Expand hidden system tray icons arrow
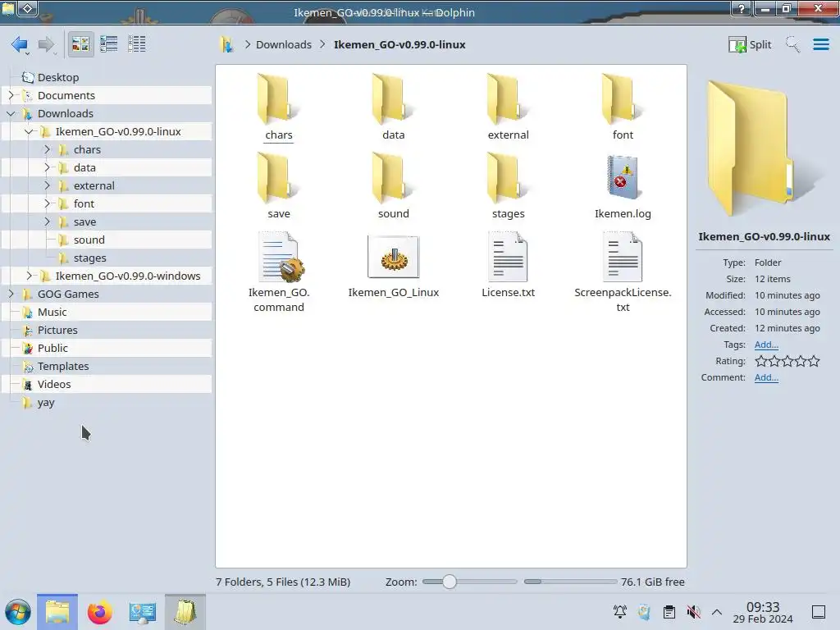 pos(717,612)
